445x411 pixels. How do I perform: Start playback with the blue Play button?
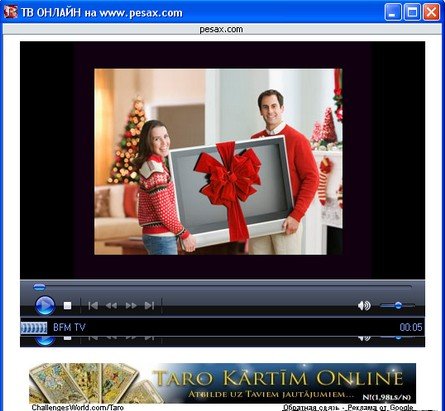point(45,305)
